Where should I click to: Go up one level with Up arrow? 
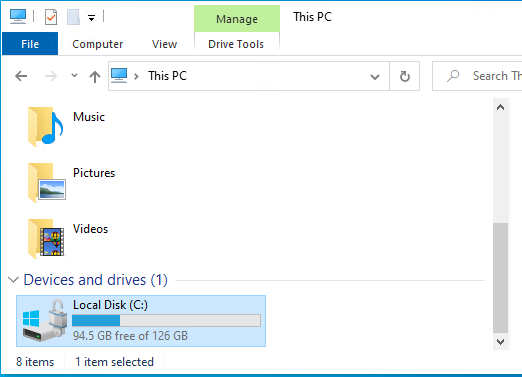coord(95,77)
